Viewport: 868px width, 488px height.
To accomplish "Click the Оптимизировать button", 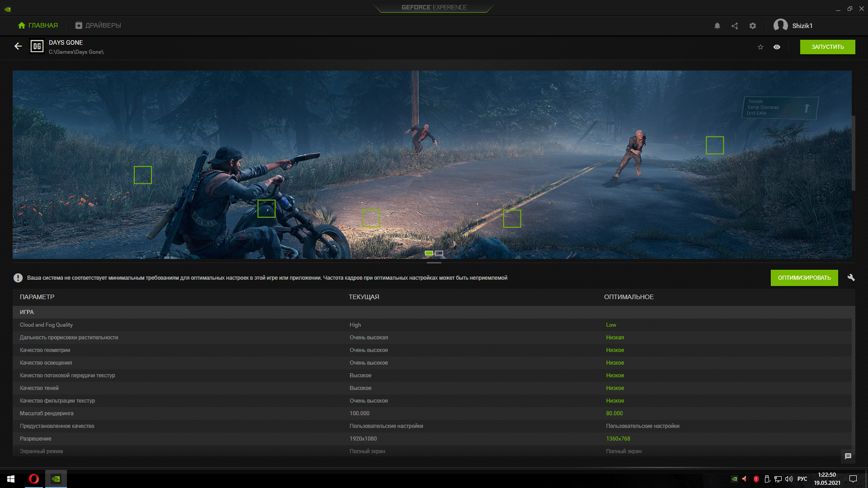I will tap(804, 278).
